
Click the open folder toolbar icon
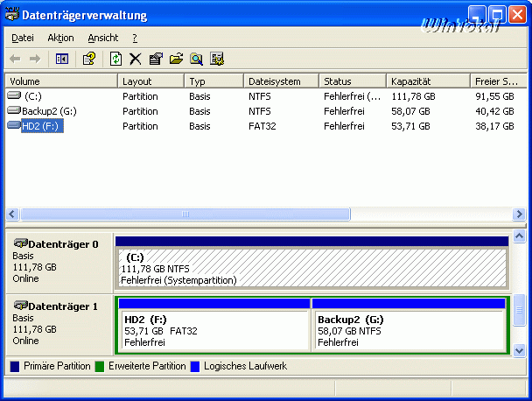coord(176,59)
